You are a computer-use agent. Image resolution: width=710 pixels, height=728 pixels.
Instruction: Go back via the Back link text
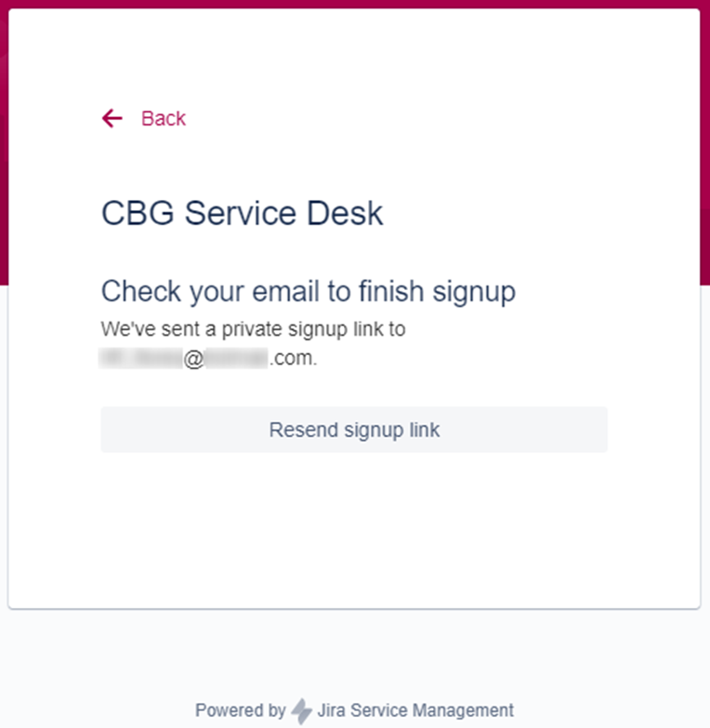(164, 118)
